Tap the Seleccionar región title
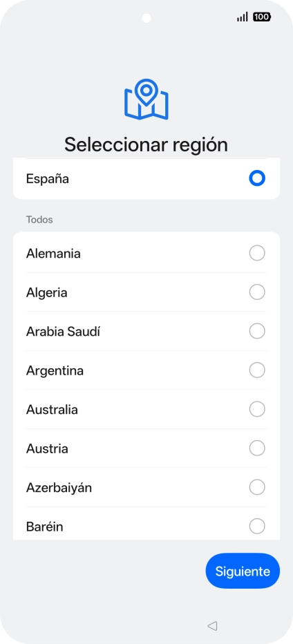 146,144
